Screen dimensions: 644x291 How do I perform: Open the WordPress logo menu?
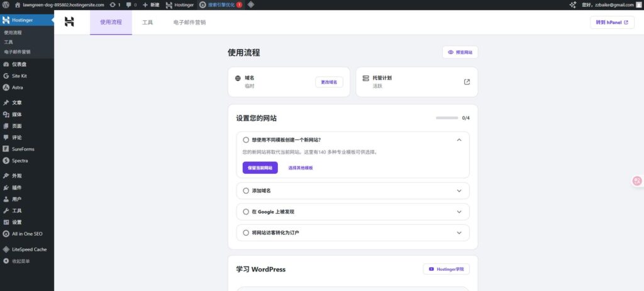6,5
